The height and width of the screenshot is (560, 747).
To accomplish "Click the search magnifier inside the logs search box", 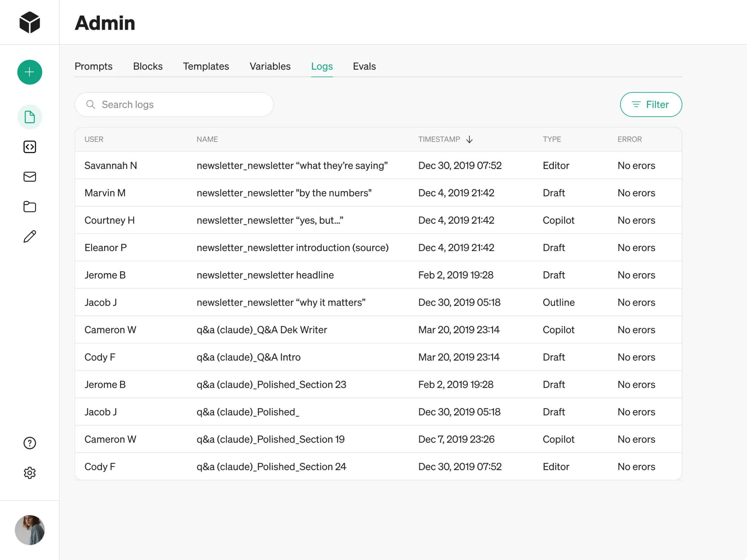I will point(91,104).
